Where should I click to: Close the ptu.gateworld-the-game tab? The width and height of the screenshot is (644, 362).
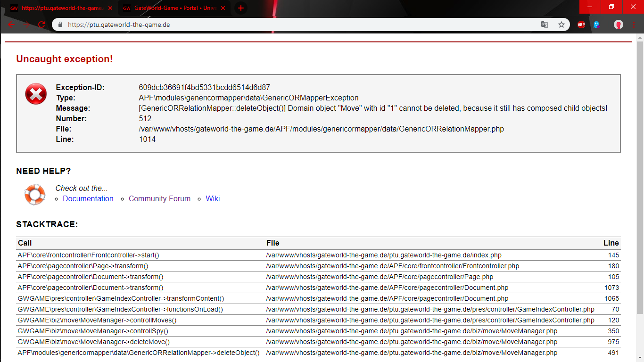tap(110, 8)
